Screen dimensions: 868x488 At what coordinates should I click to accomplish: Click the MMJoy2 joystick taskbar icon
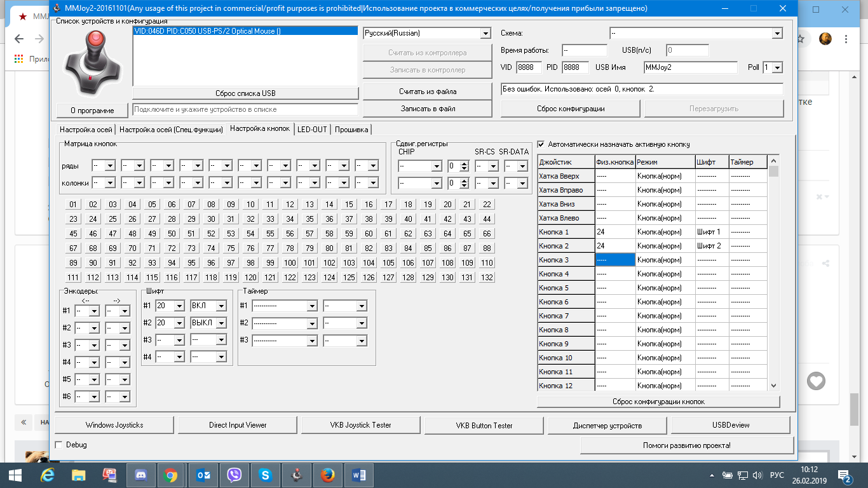click(x=296, y=475)
